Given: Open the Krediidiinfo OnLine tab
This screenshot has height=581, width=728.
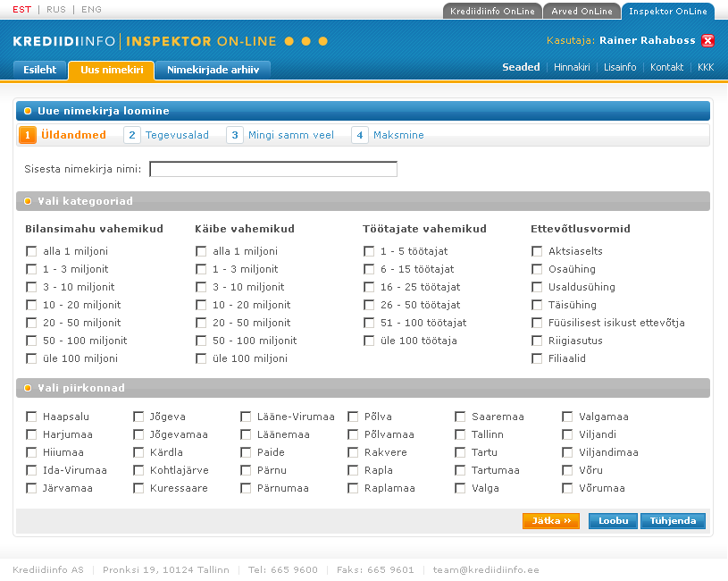Looking at the screenshot, I should click(492, 11).
